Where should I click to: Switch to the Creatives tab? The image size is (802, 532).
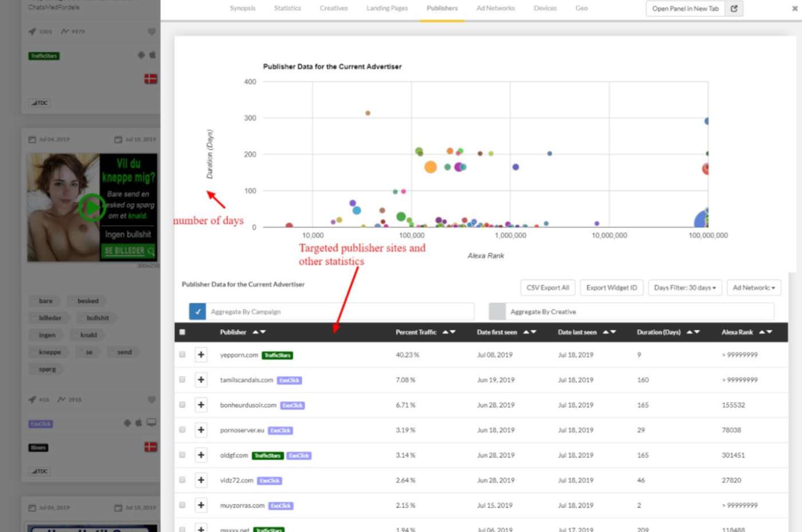click(334, 9)
